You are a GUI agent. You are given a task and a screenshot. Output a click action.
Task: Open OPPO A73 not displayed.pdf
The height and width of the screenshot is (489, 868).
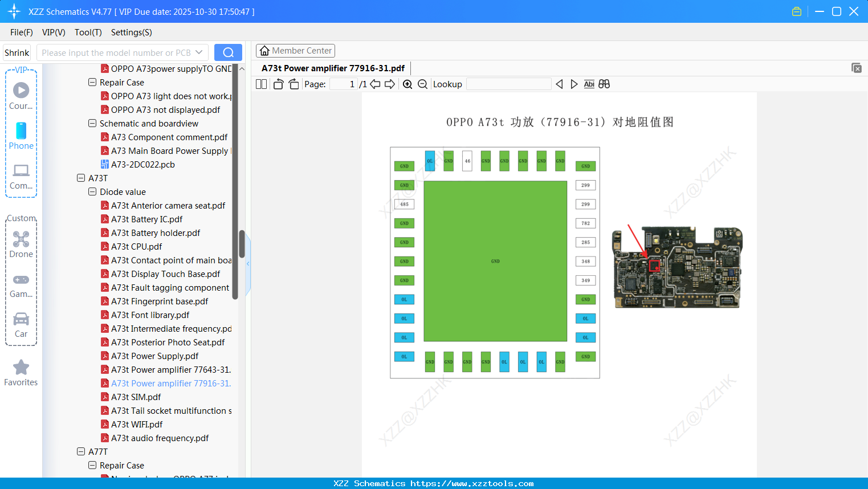coord(165,110)
